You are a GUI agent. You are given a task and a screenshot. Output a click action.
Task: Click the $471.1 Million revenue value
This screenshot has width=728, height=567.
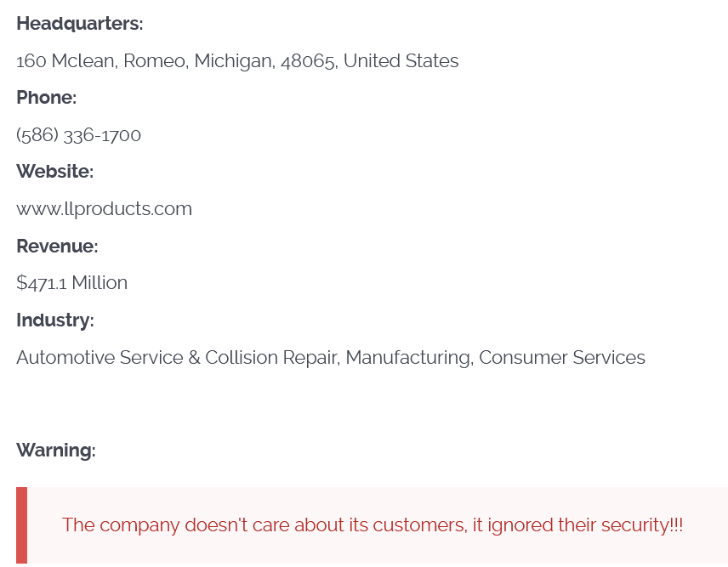pos(71,283)
